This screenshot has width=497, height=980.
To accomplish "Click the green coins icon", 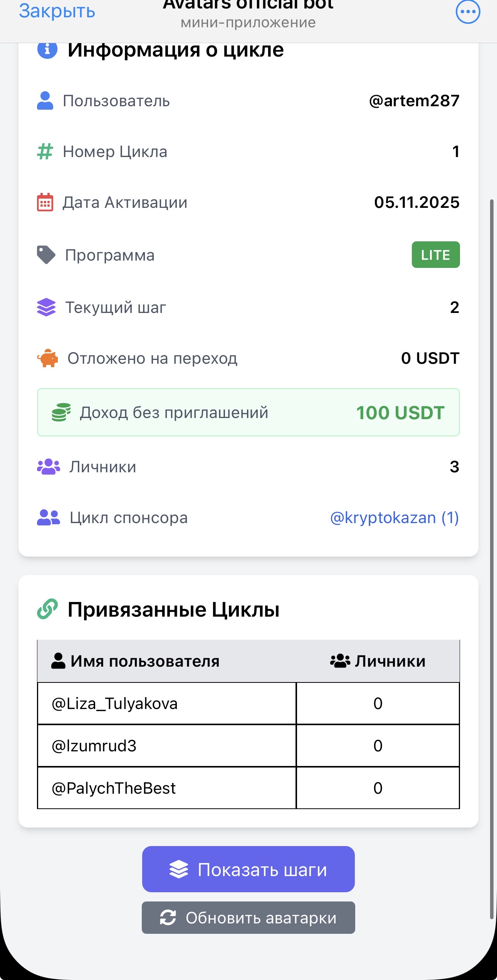I will pyautogui.click(x=61, y=412).
